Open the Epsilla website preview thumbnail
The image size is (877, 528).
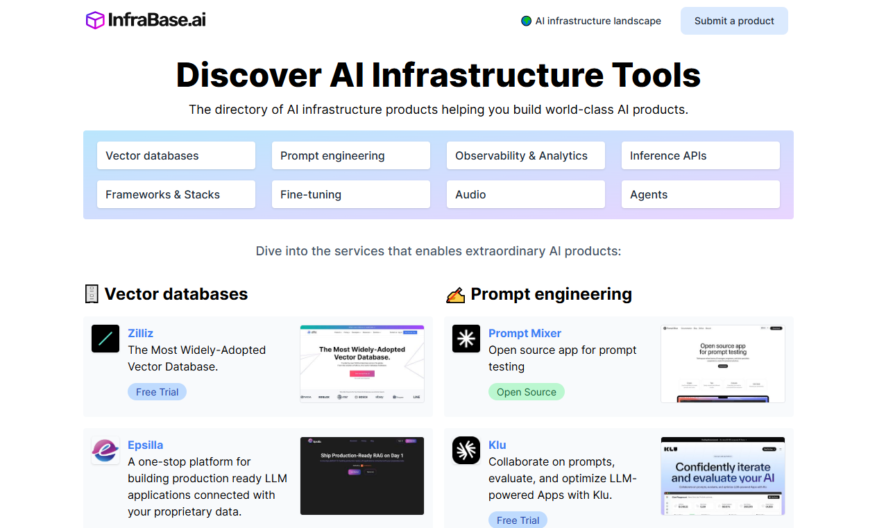pyautogui.click(x=362, y=475)
